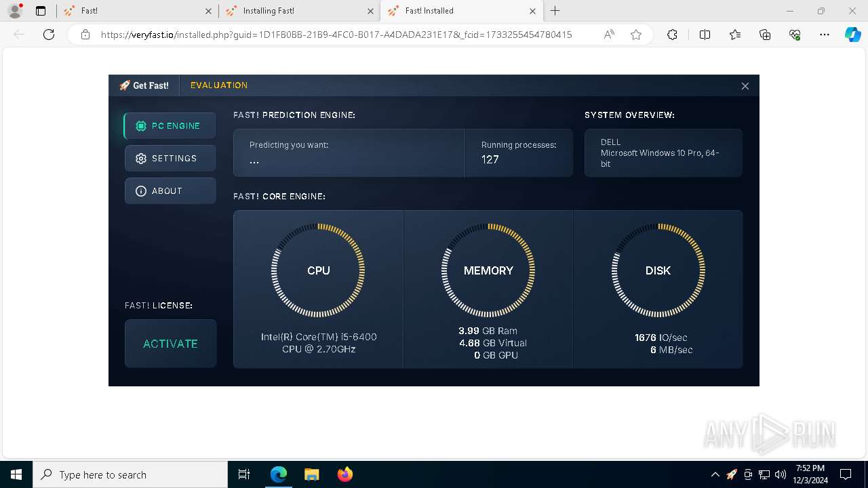Open the browser profile avatar
868x488 pixels.
(15, 11)
